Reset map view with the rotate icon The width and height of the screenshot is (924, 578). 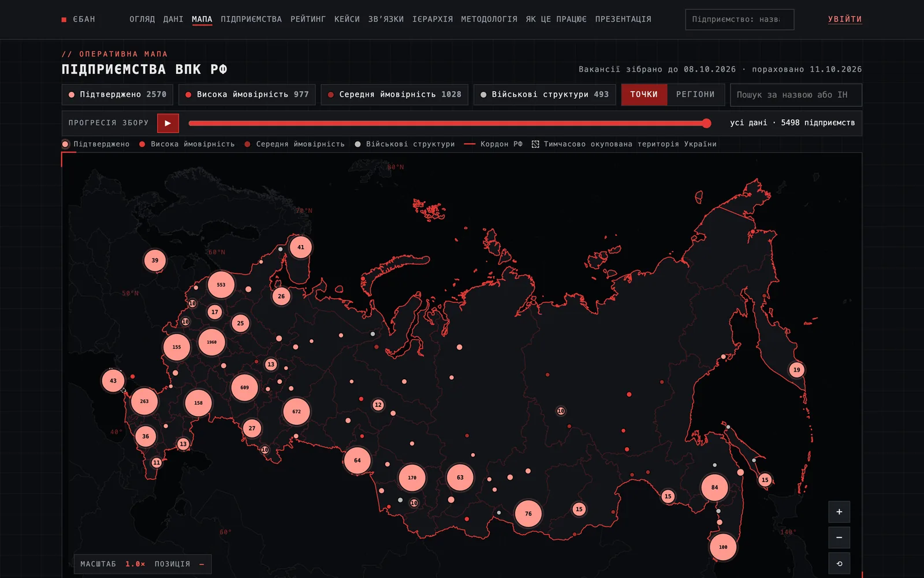point(839,564)
